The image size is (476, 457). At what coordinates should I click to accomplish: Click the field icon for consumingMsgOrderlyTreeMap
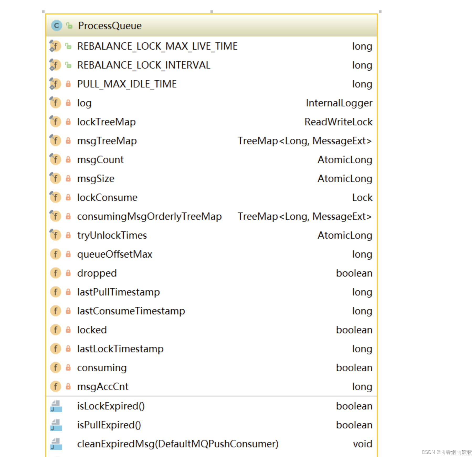55,216
